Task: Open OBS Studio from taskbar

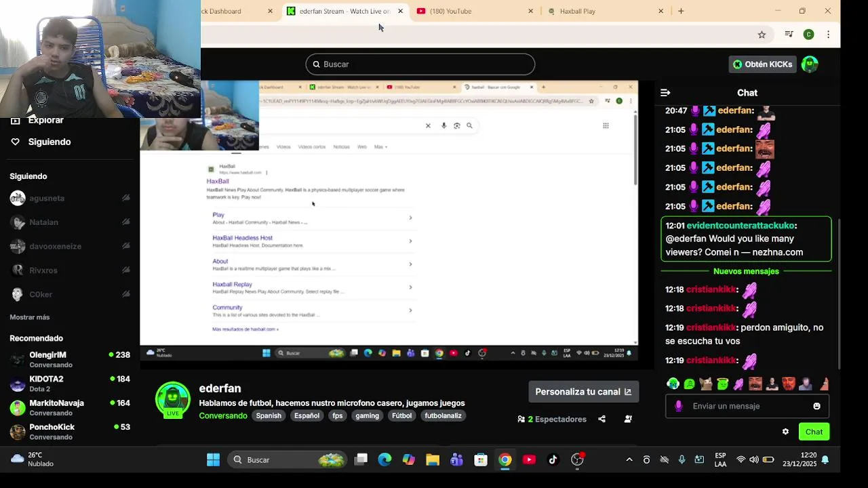Action: (577, 460)
